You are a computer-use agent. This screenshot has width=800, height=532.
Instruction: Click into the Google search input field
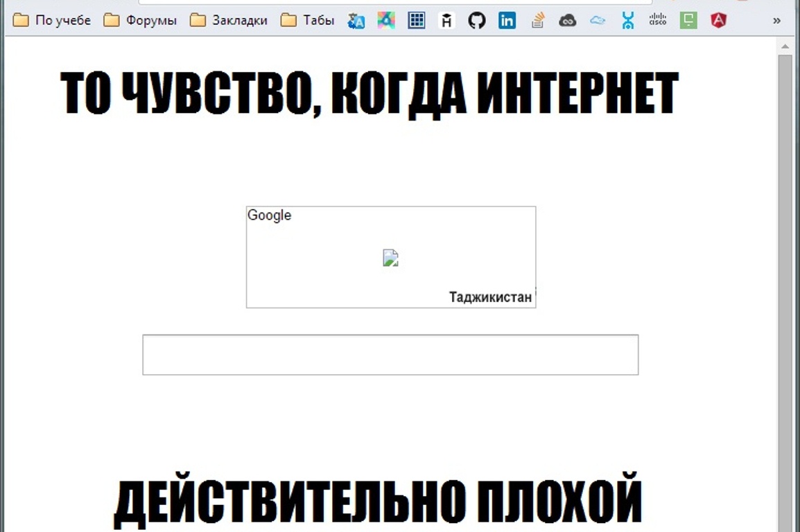390,355
